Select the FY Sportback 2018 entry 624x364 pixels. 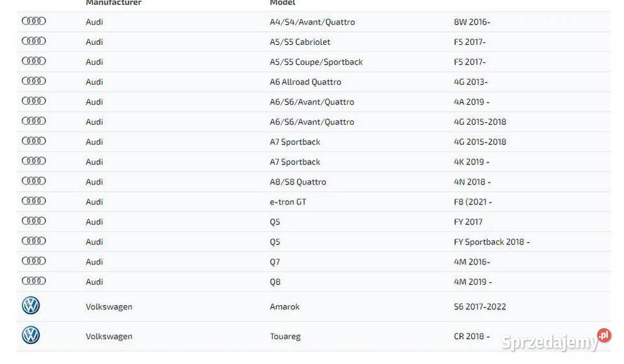491,242
